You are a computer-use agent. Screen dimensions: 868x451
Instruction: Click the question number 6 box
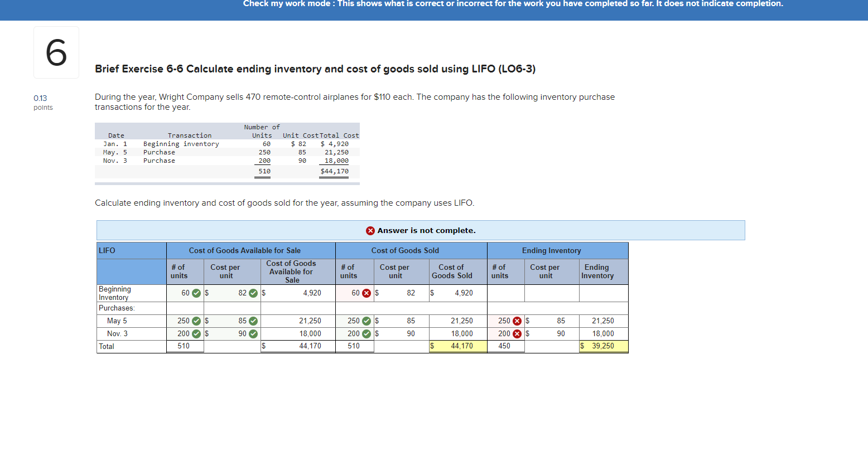(56, 52)
